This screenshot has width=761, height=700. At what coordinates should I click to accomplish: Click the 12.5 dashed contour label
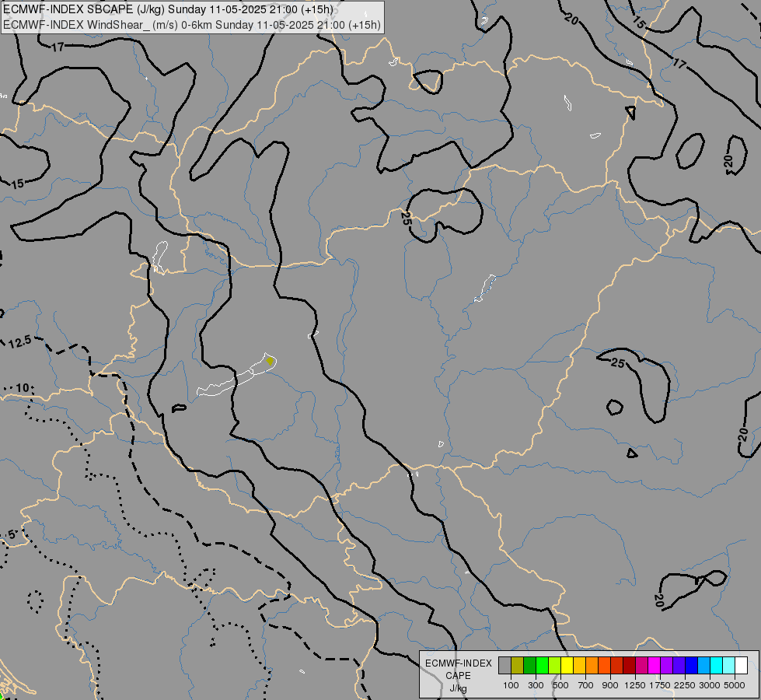(20, 342)
